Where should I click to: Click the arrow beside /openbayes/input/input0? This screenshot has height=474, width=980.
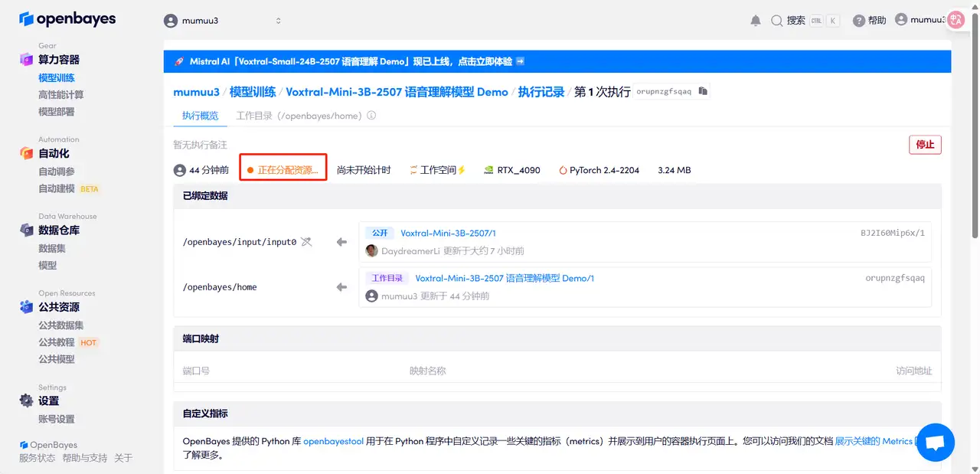pos(341,242)
